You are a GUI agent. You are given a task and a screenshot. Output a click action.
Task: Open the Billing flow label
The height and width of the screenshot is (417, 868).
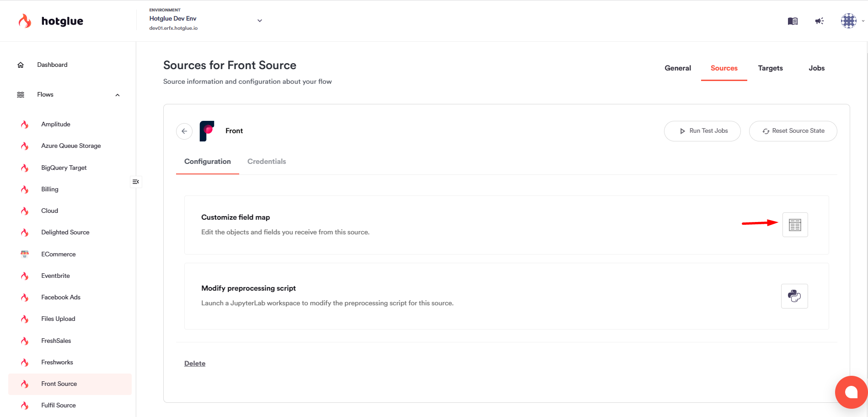(x=50, y=190)
